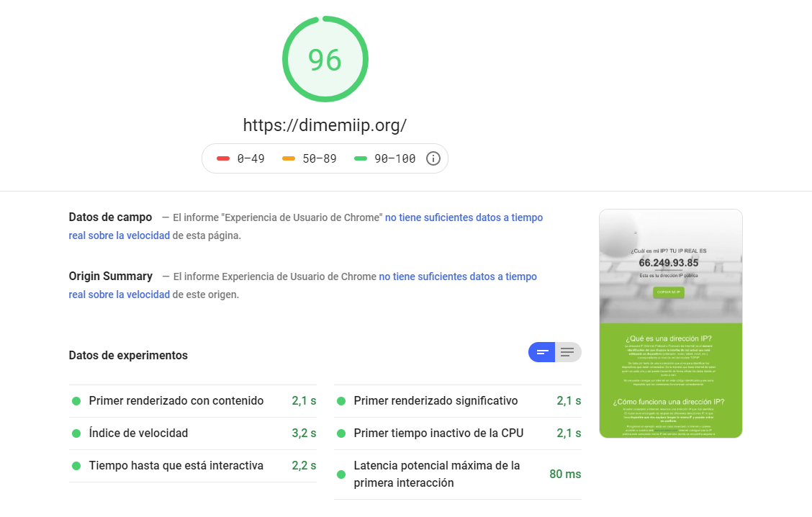This screenshot has height=517, width=812.
Task: Click green dot beside Latencia potencial máxima
Action: pos(341,474)
